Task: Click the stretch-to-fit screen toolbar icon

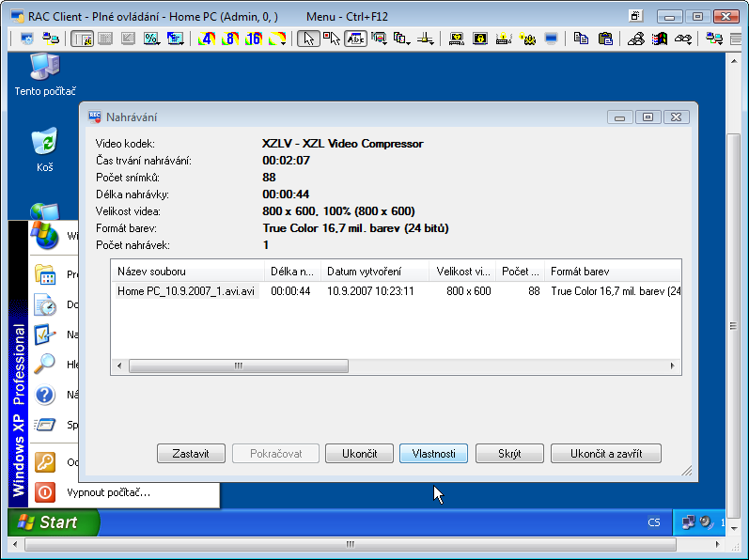Action: (128, 39)
